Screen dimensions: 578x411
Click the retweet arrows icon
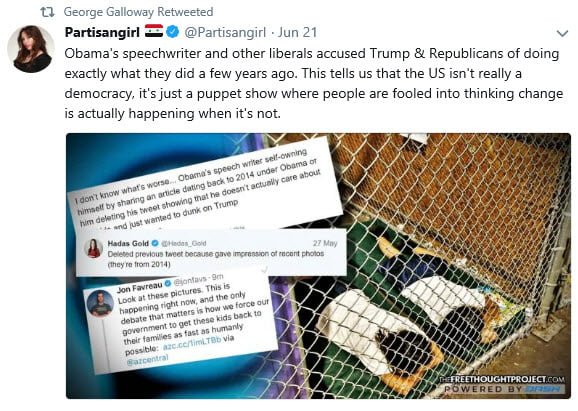coord(47,13)
